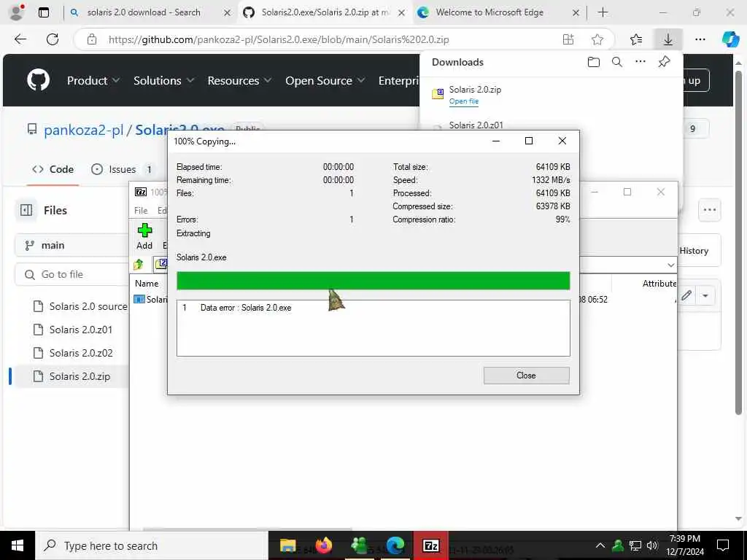Go back using the browser back arrow

pos(20,39)
